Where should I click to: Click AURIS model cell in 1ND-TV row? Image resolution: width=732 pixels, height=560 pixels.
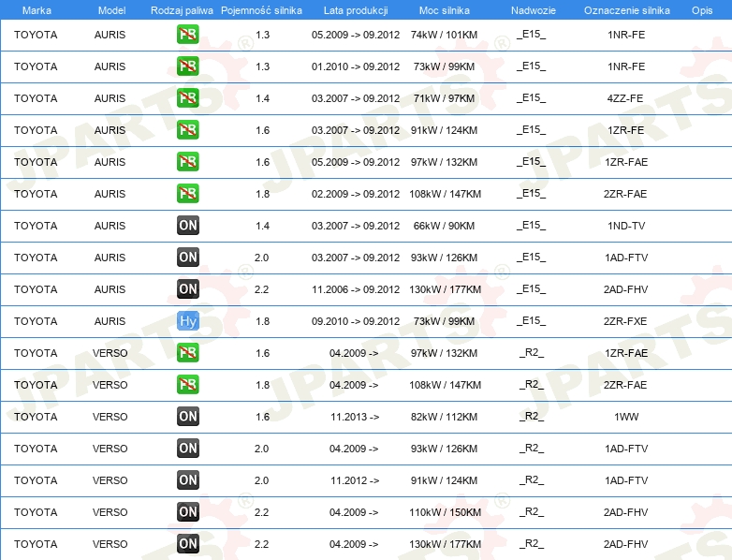(110, 226)
